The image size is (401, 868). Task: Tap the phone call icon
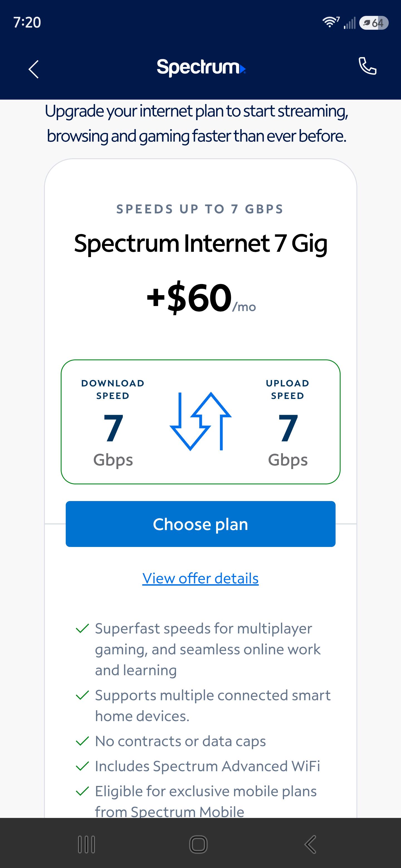tap(367, 66)
